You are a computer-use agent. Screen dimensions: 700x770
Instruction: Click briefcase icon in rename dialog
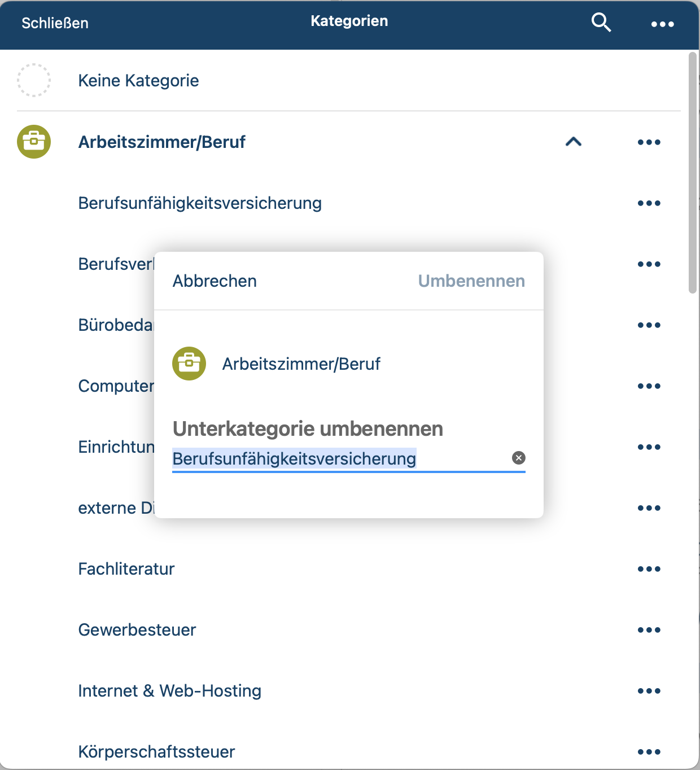click(189, 364)
